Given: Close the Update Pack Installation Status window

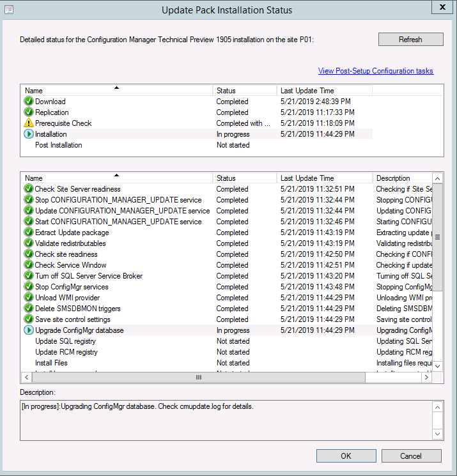Looking at the screenshot, I should 442,7.
